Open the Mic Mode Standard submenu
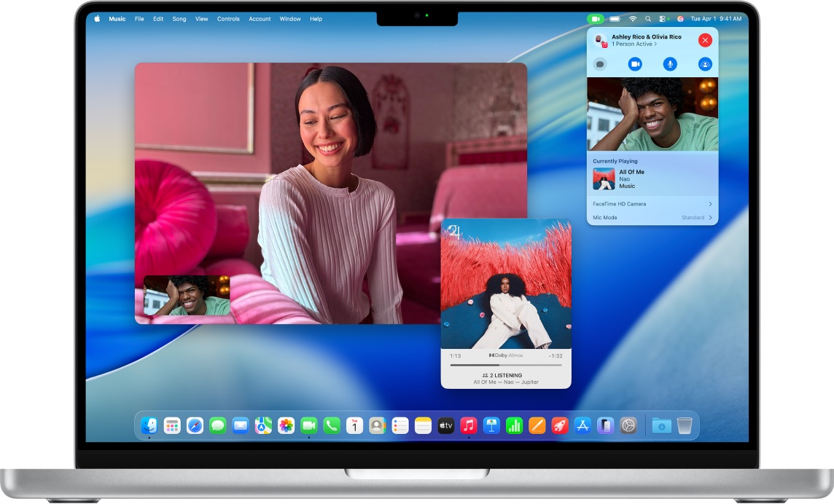 [652, 218]
